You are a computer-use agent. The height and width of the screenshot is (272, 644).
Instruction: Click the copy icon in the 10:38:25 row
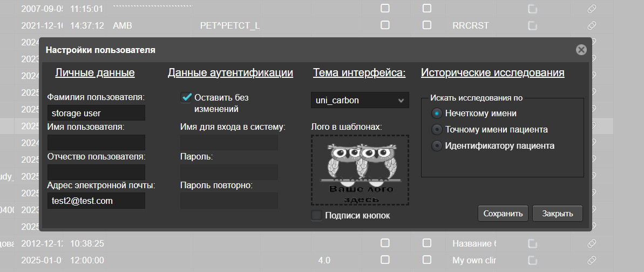[x=532, y=243]
